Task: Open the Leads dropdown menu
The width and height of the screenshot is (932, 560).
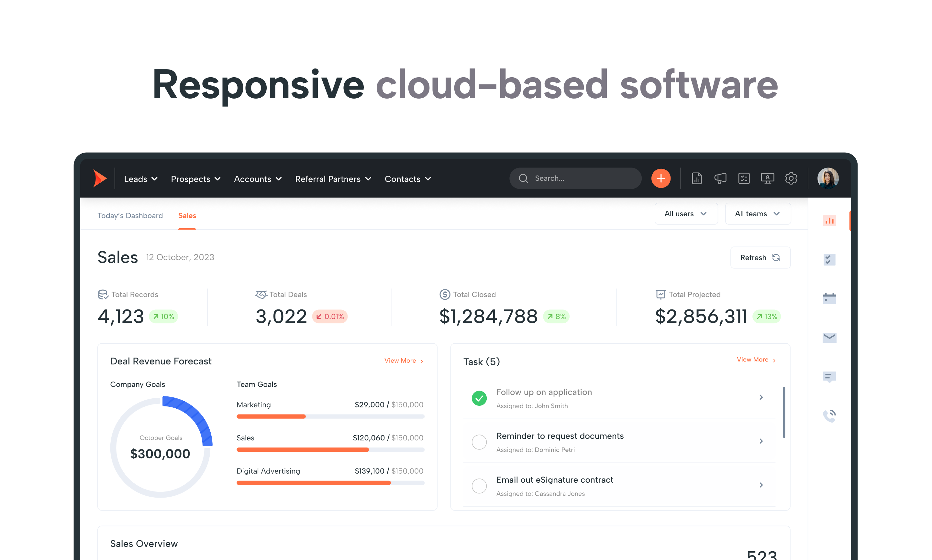Action: 140,179
